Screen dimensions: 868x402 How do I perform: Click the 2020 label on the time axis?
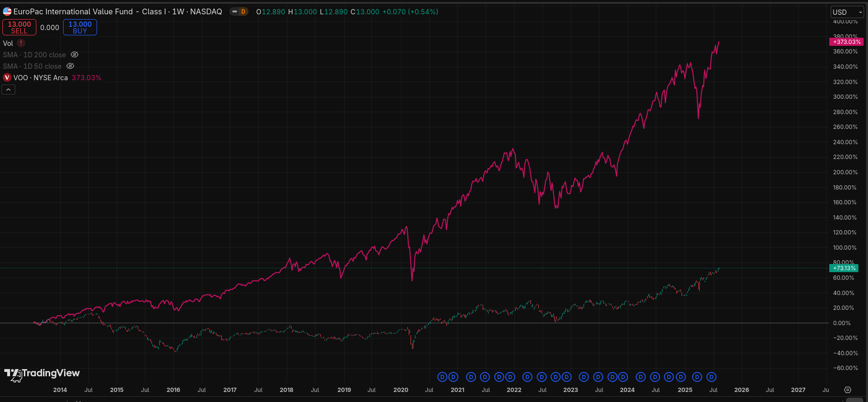(401, 390)
